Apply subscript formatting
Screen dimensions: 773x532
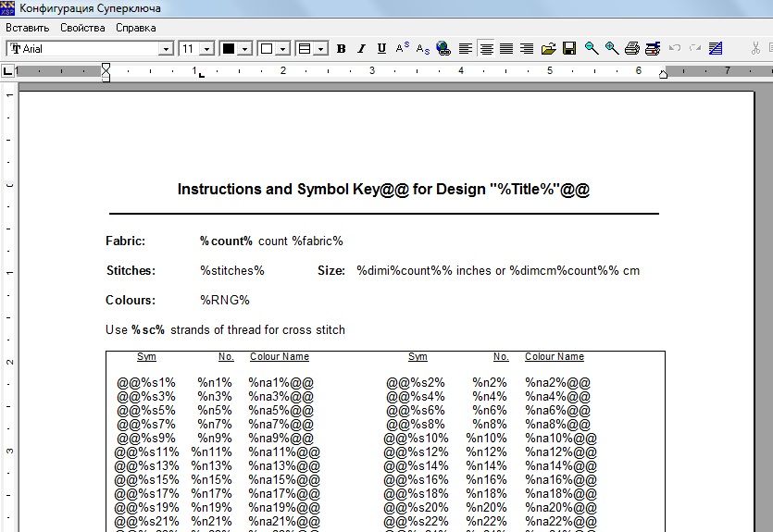tap(422, 48)
